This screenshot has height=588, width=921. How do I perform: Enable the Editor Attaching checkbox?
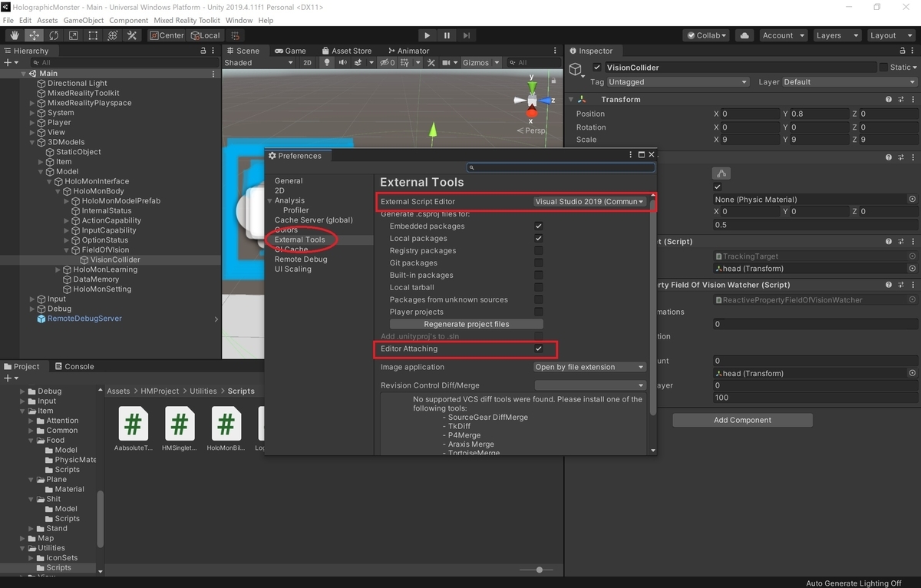point(538,349)
